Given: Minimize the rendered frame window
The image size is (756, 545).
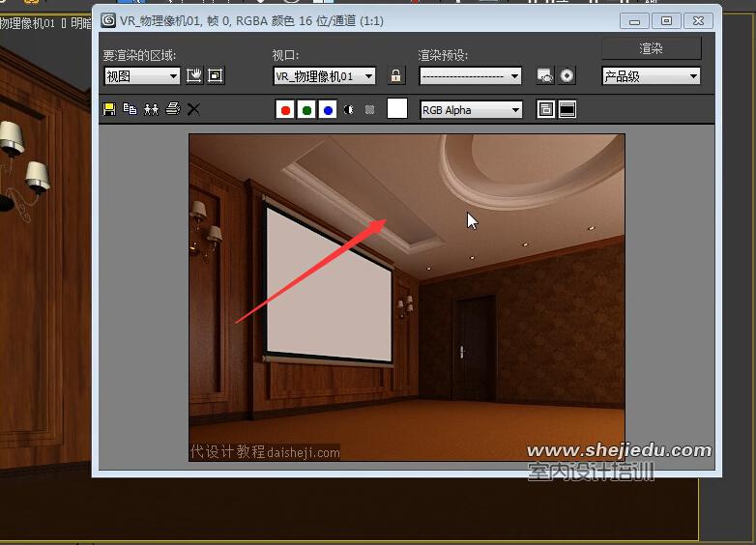Looking at the screenshot, I should [634, 21].
